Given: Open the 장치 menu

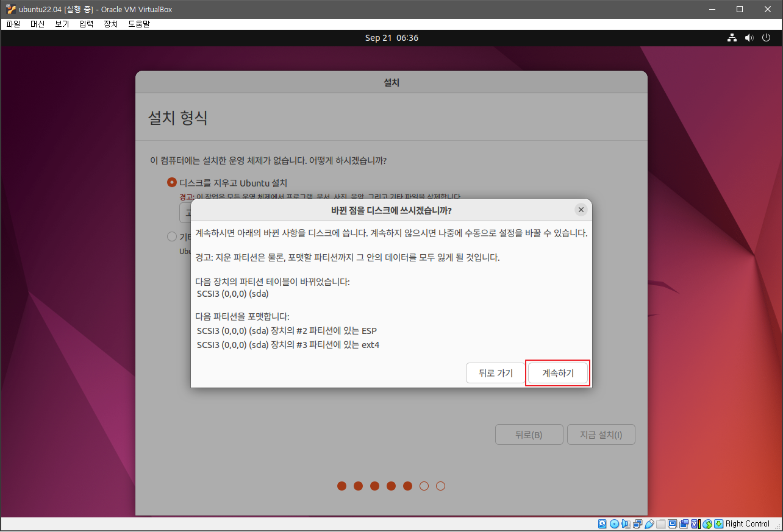Looking at the screenshot, I should coord(111,24).
